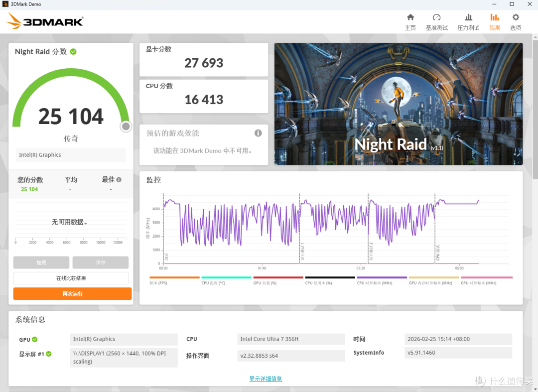Click 在线比较结果 compare online button
Viewport: 538px width, 392px height.
(71, 278)
